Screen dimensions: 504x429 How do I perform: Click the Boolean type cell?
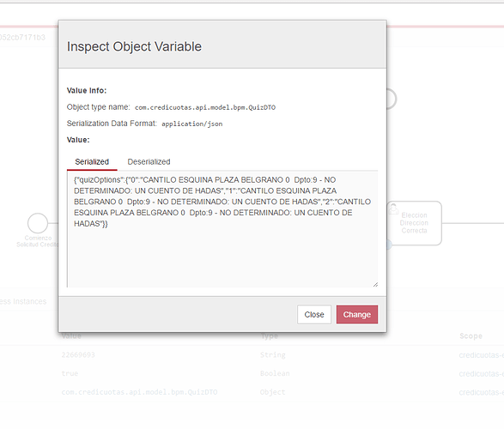275,373
